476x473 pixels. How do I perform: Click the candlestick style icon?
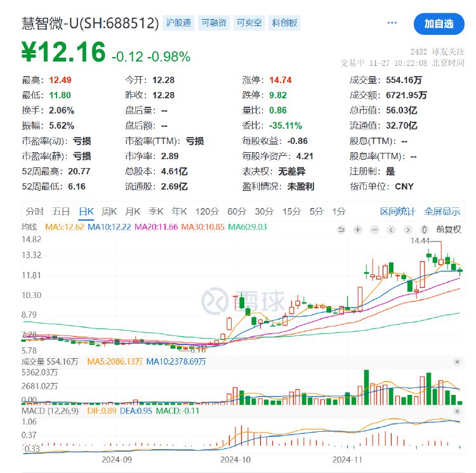[425, 230]
